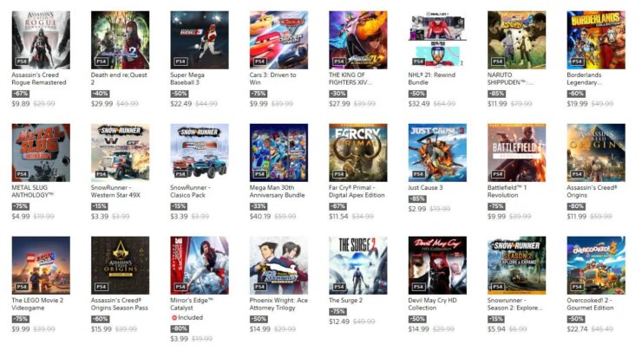Click the Mega Man 30th Anniversary Bundle cover
The width and height of the screenshot is (642, 364).
[278, 153]
